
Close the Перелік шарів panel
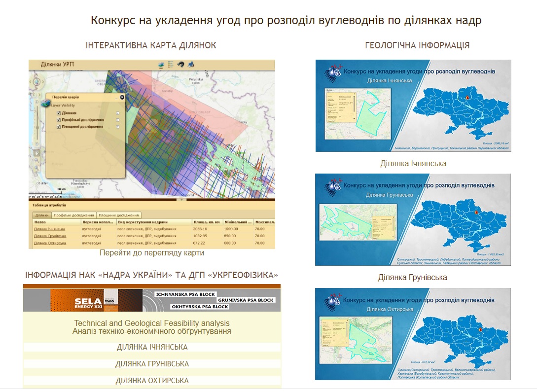pyautogui.click(x=122, y=97)
